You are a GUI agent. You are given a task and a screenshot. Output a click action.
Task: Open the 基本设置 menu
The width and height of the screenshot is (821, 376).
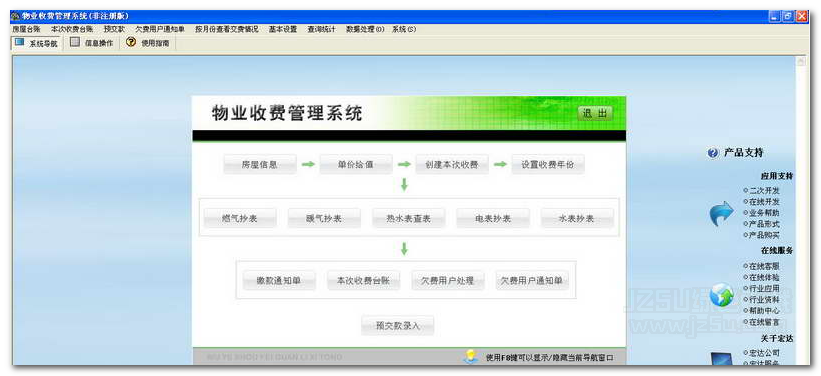pyautogui.click(x=283, y=29)
